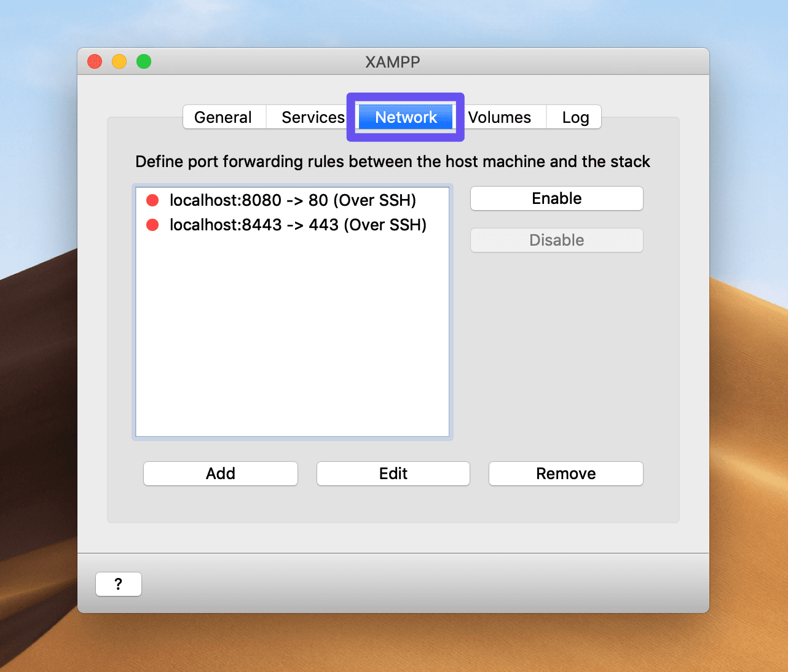Select the localhost:8080 -> 80 rule
Image resolution: width=788 pixels, height=672 pixels.
[292, 200]
